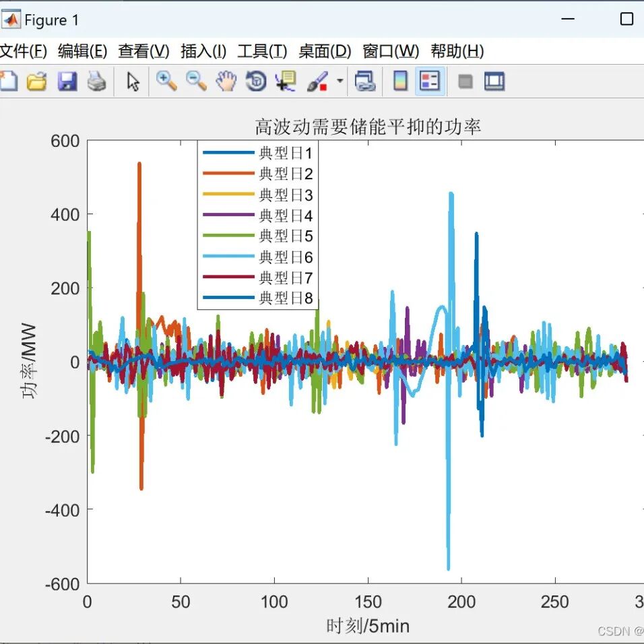The width and height of the screenshot is (644, 644).
Task: Select the Edit Plot arrow tool
Action: 133,82
